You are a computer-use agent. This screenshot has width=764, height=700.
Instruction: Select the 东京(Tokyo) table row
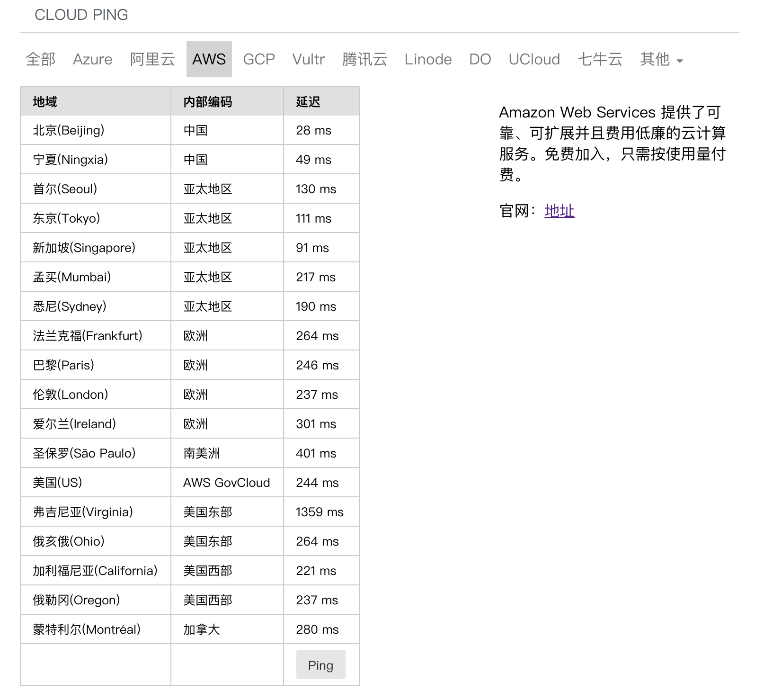tap(66, 218)
